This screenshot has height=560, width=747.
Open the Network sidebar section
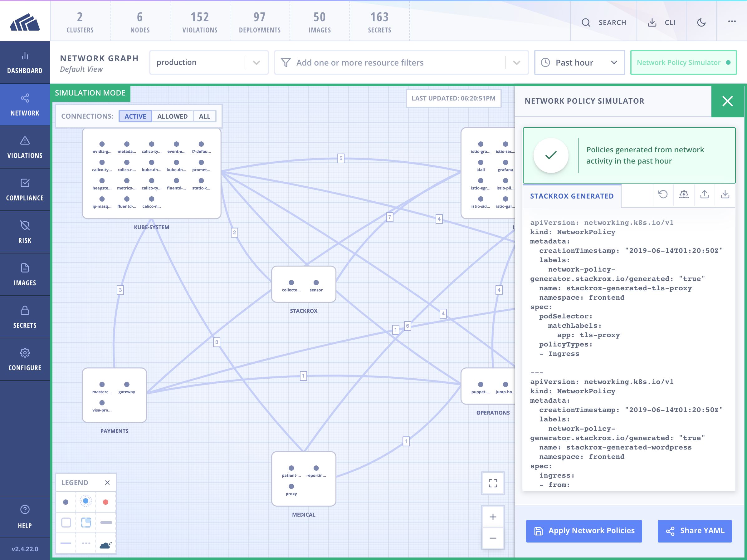[25, 105]
